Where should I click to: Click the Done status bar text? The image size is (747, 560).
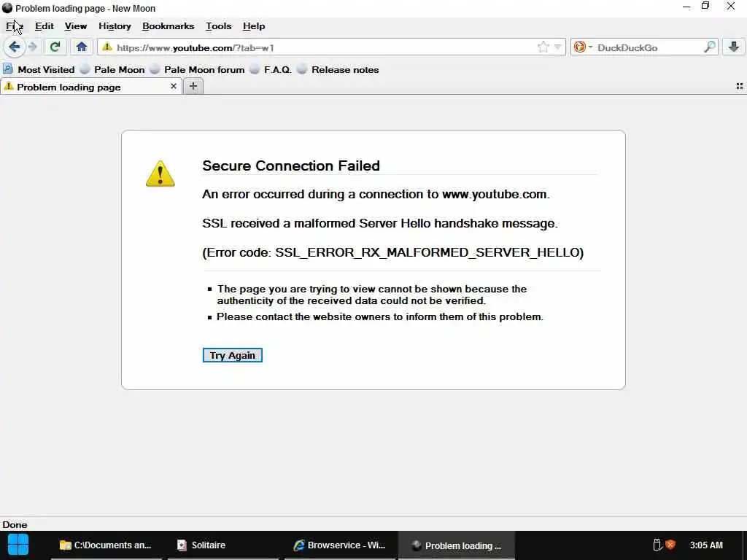point(15,525)
